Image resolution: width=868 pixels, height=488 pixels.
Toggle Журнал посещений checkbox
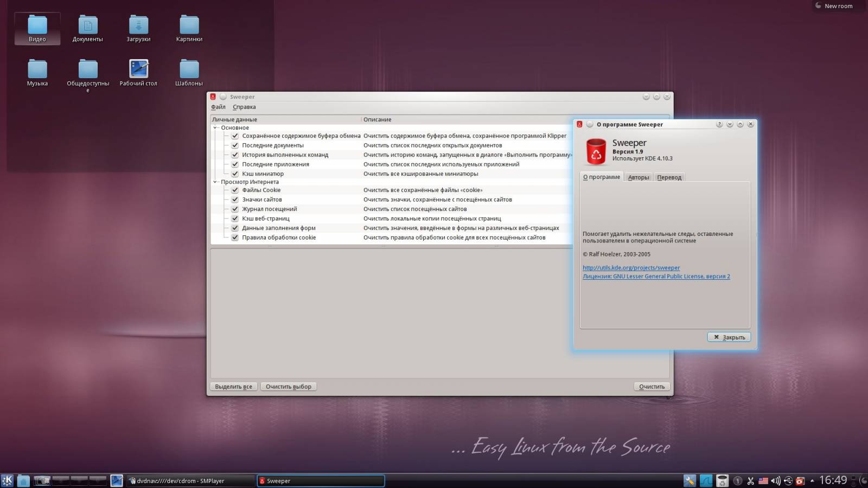(x=235, y=209)
